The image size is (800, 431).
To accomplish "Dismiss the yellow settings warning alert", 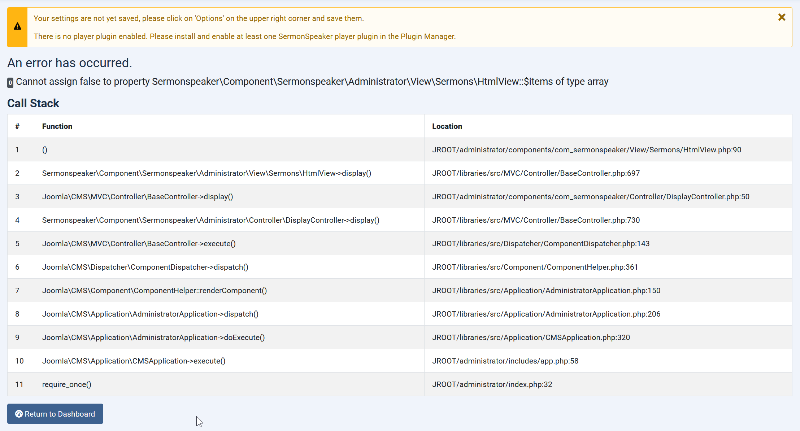I will pos(781,17).
